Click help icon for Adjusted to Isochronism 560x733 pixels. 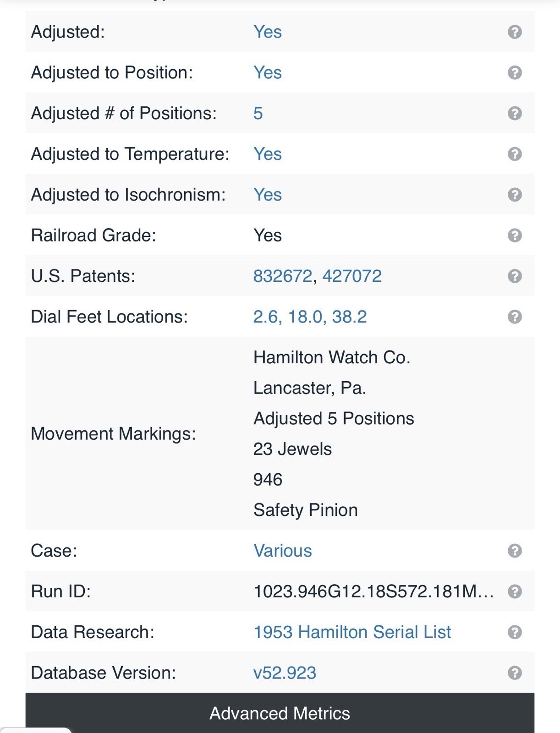pos(515,195)
